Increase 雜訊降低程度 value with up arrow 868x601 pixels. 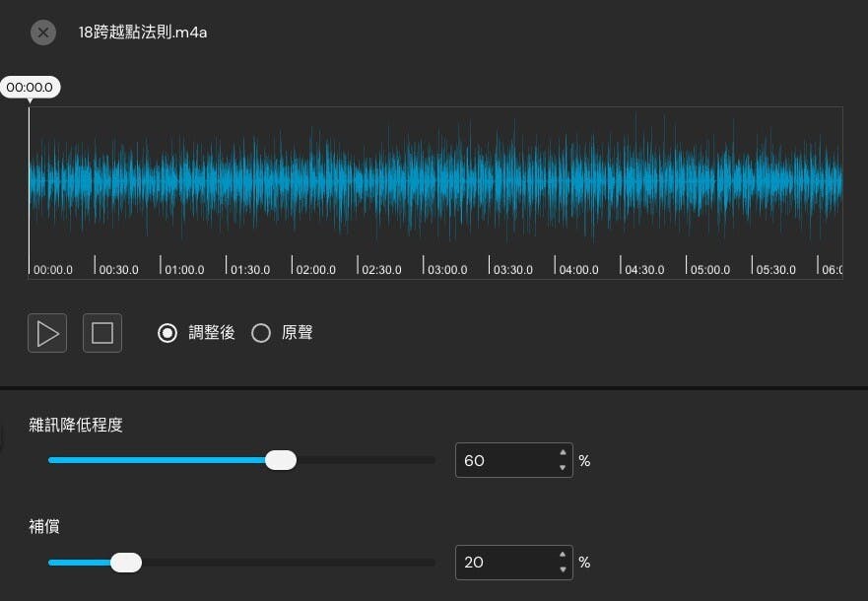(563, 453)
